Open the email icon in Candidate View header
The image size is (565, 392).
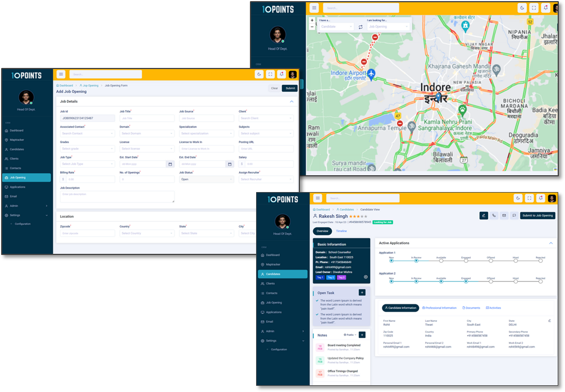tap(504, 215)
